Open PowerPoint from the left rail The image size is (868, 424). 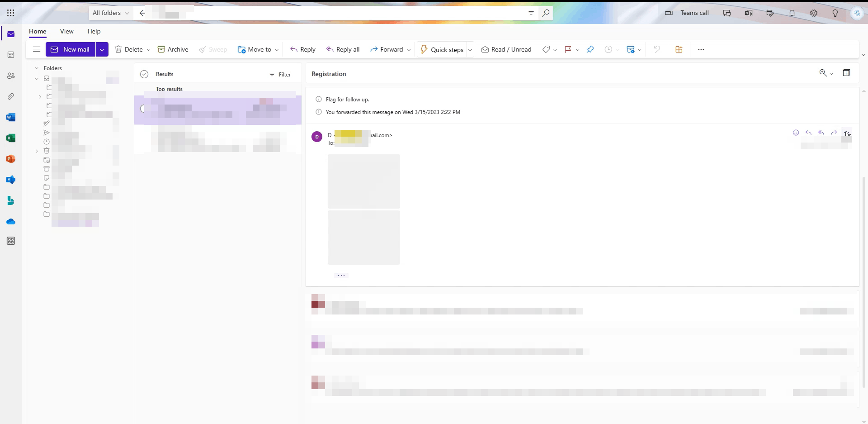click(x=11, y=159)
